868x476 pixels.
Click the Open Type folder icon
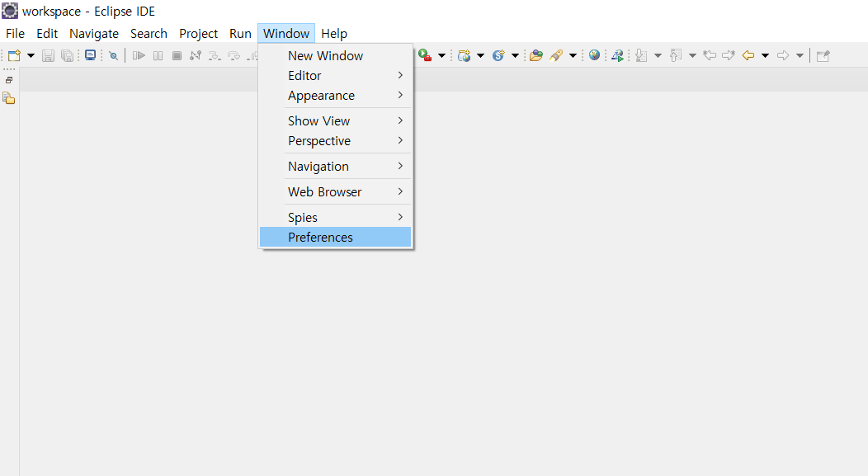pos(535,55)
